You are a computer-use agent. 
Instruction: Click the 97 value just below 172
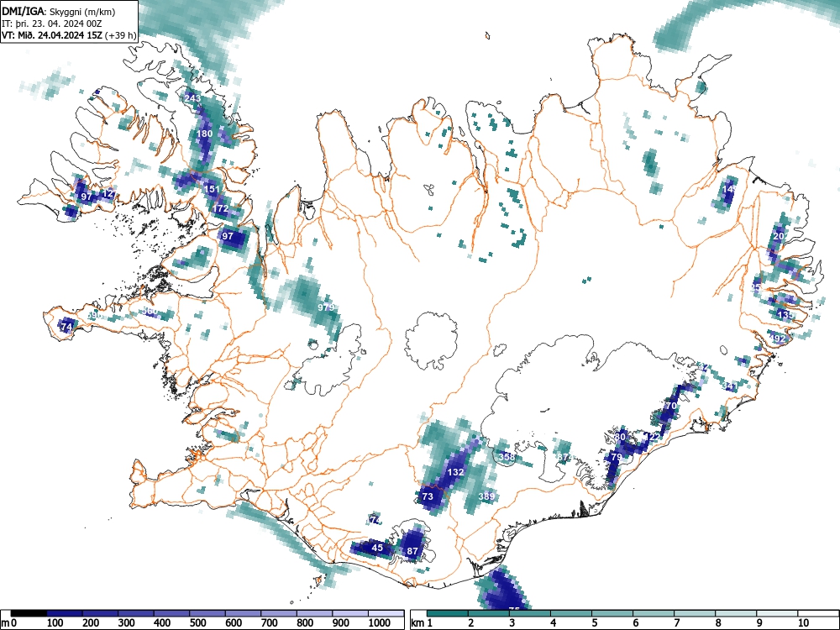coord(228,236)
